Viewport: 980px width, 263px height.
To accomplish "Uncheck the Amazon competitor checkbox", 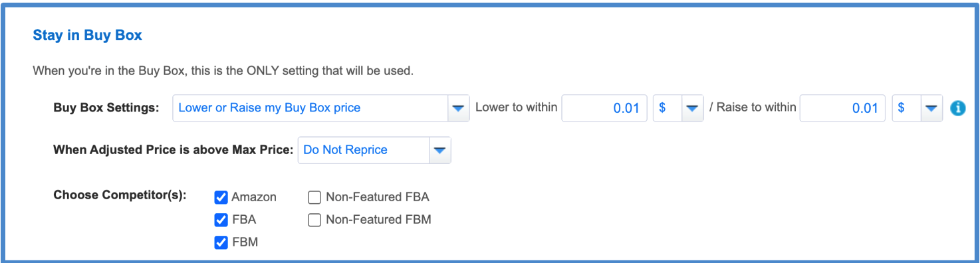I will coord(221,197).
